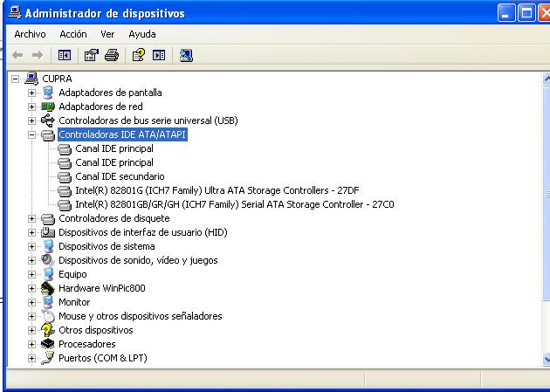Expand Controladores de disquete
Image resolution: width=550 pixels, height=392 pixels.
pos(31,218)
